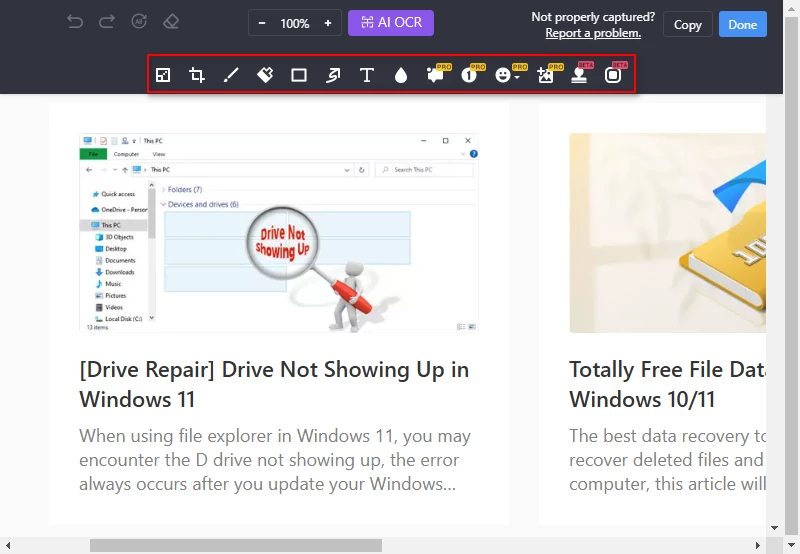
Task: Select the Resize image tool
Action: coord(163,75)
